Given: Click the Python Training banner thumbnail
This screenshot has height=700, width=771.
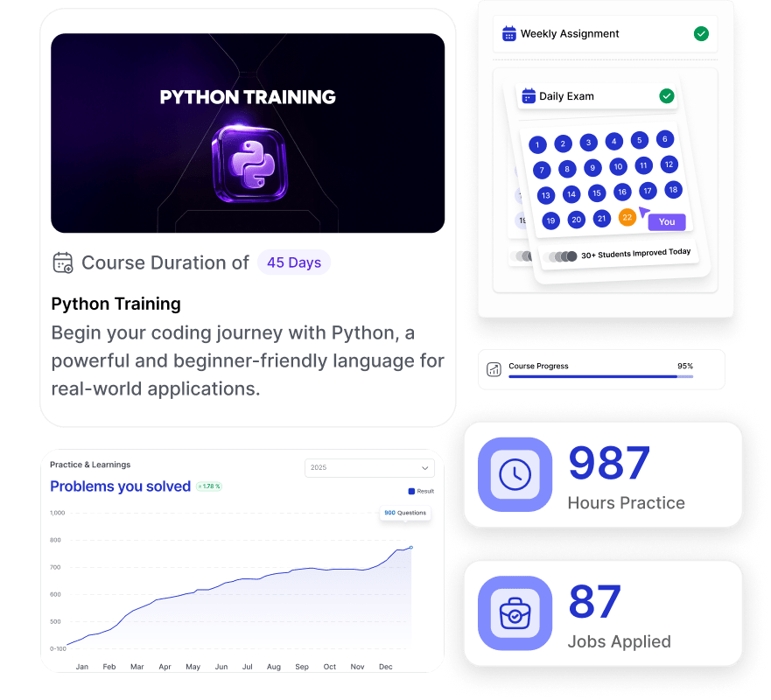Looking at the screenshot, I should click(x=248, y=133).
